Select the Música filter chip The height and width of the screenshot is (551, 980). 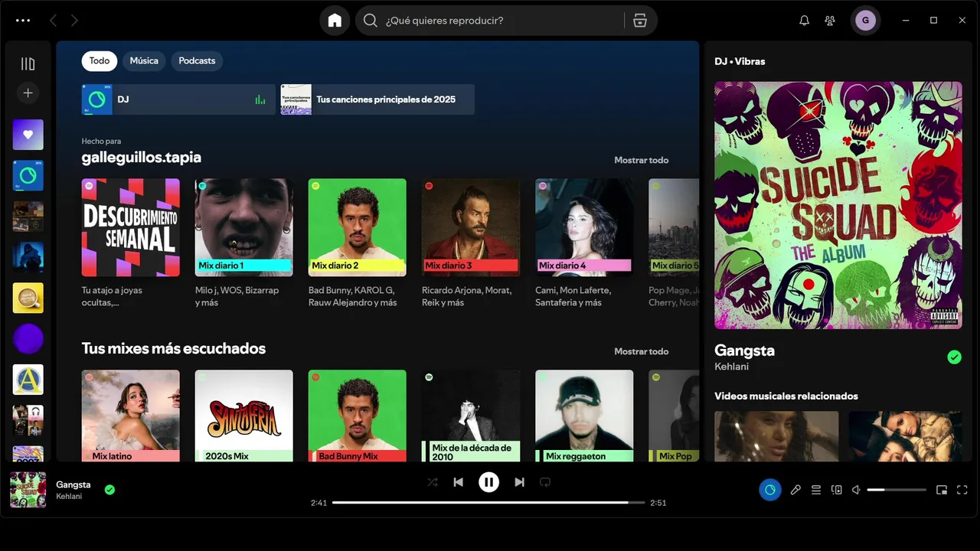click(x=144, y=60)
